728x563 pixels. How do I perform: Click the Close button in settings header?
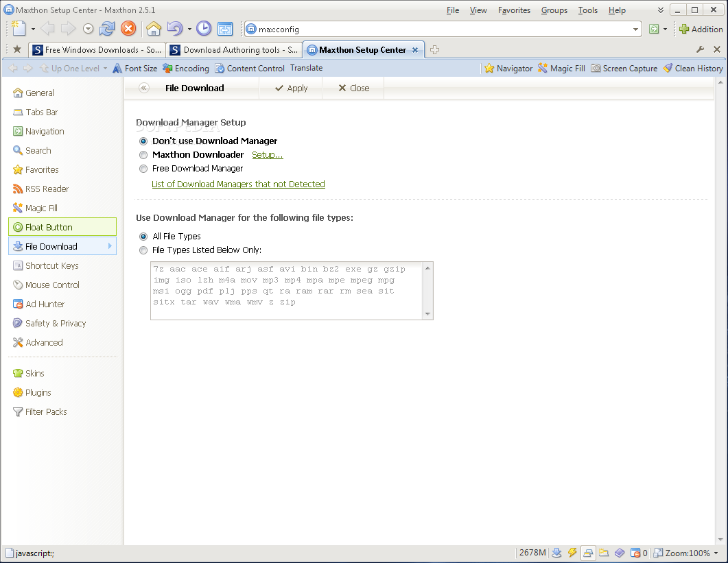coord(354,88)
